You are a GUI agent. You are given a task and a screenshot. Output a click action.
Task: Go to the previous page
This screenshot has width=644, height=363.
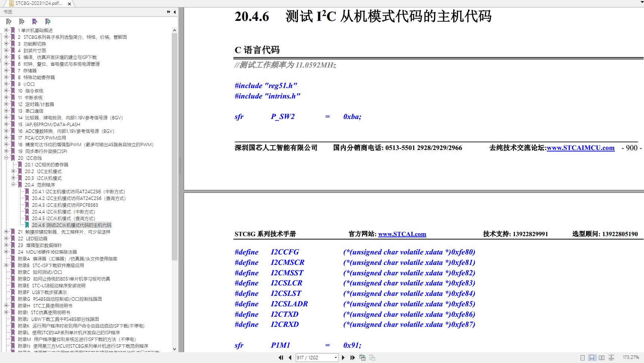point(290,357)
